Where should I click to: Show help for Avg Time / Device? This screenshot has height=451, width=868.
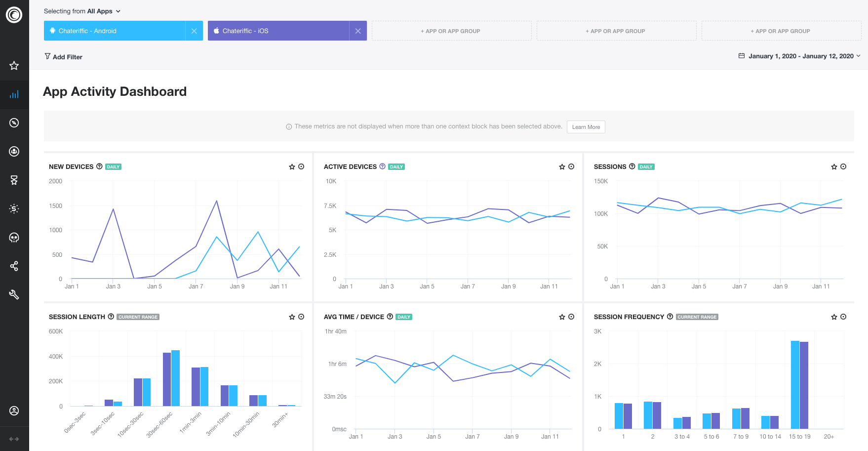(x=390, y=317)
